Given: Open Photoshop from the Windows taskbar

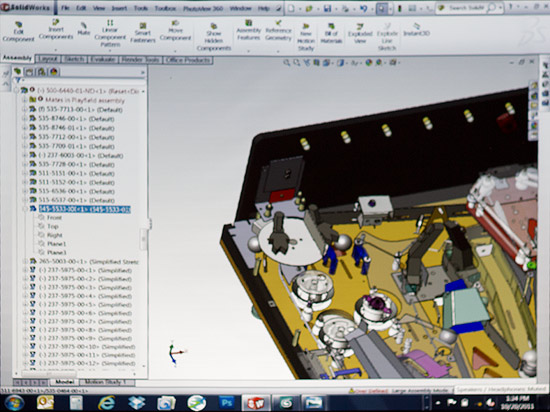Looking at the screenshot, I should 226,403.
